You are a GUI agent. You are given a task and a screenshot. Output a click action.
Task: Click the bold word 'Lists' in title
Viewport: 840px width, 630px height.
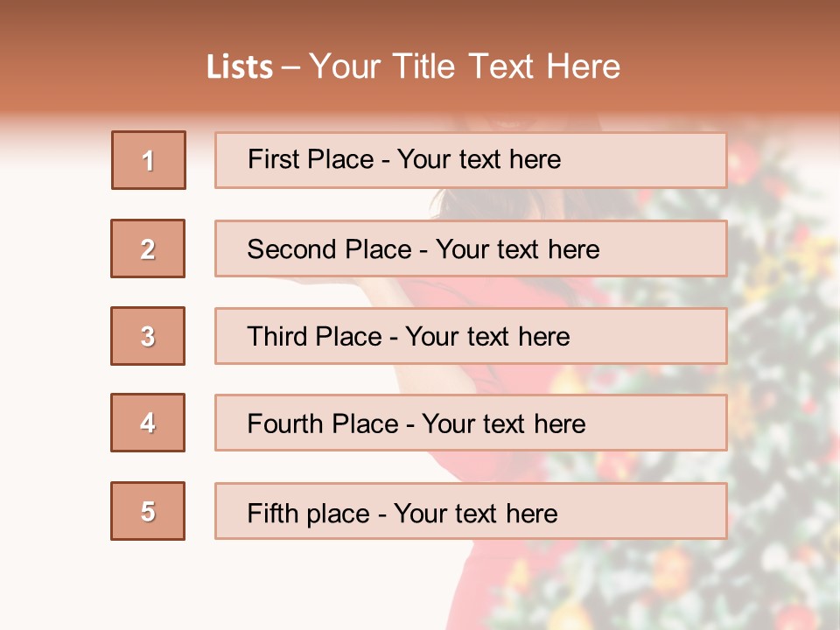[x=240, y=67]
